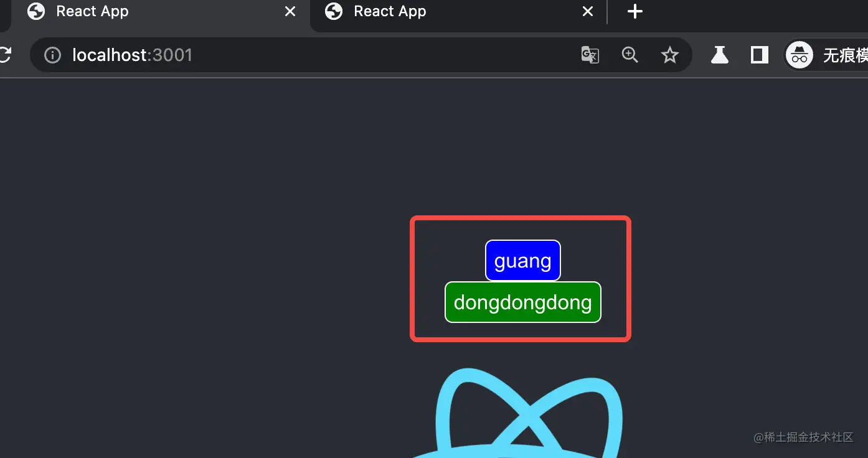The image size is (868, 458).
Task: Open the zoom magnifier icon
Action: pos(630,55)
